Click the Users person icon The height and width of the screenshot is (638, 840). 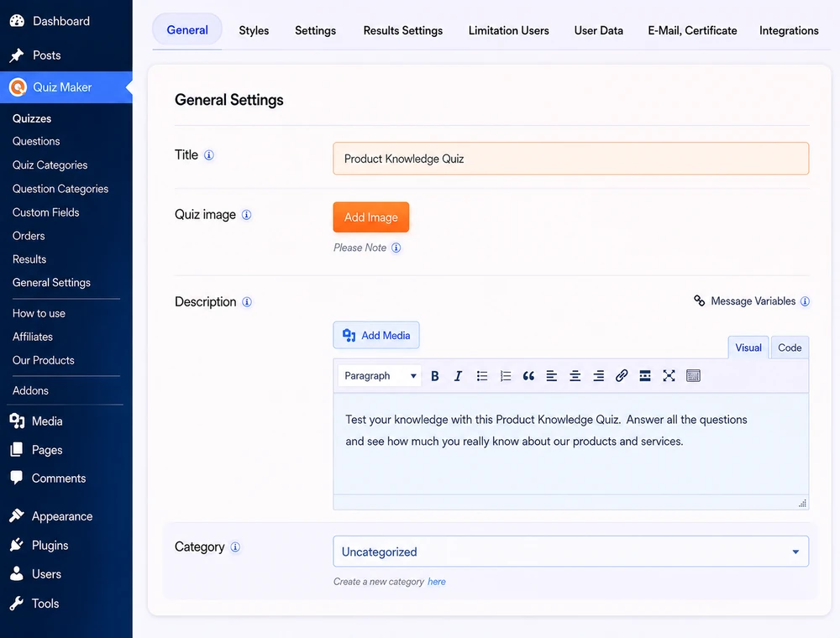click(17, 573)
